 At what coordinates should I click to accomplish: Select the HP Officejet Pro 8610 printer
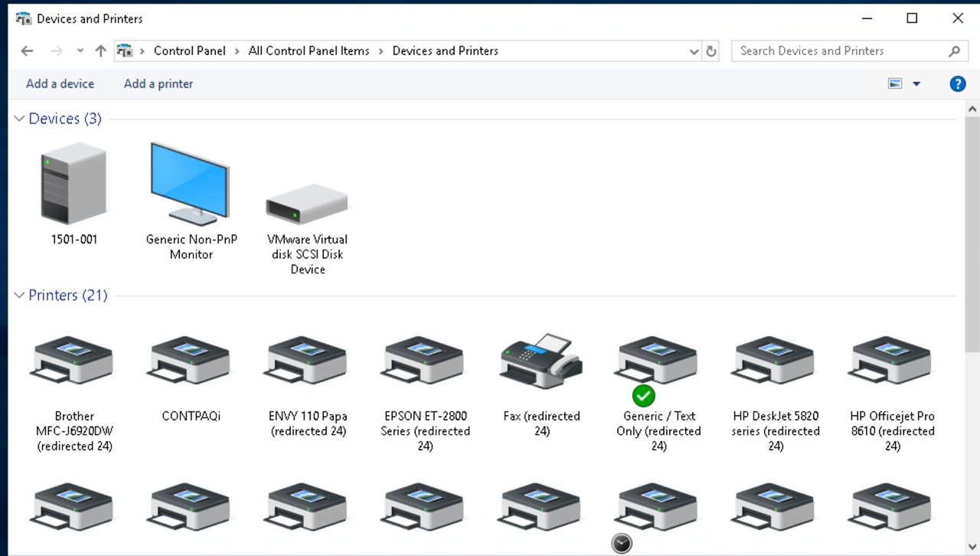pyautogui.click(x=892, y=361)
